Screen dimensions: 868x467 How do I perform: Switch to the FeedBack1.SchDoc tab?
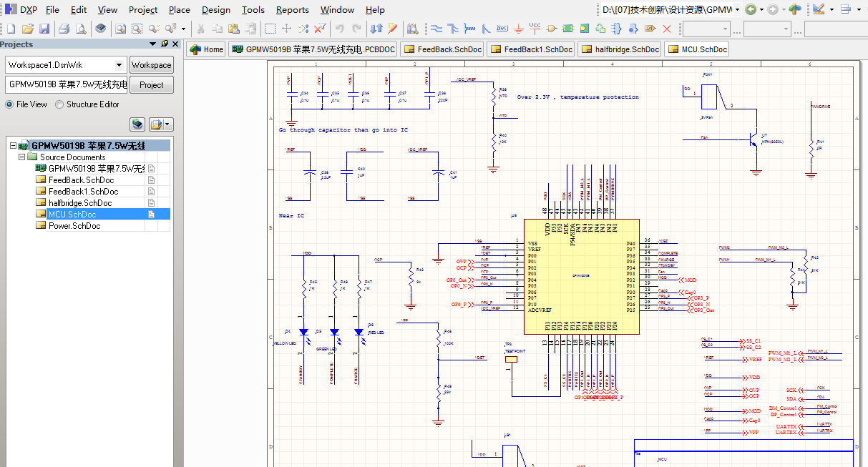tap(531, 49)
